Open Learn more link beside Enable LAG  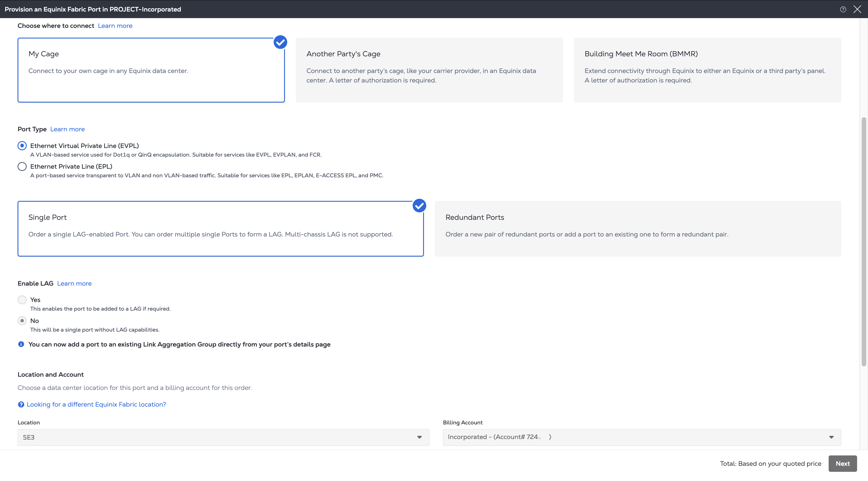pos(74,284)
